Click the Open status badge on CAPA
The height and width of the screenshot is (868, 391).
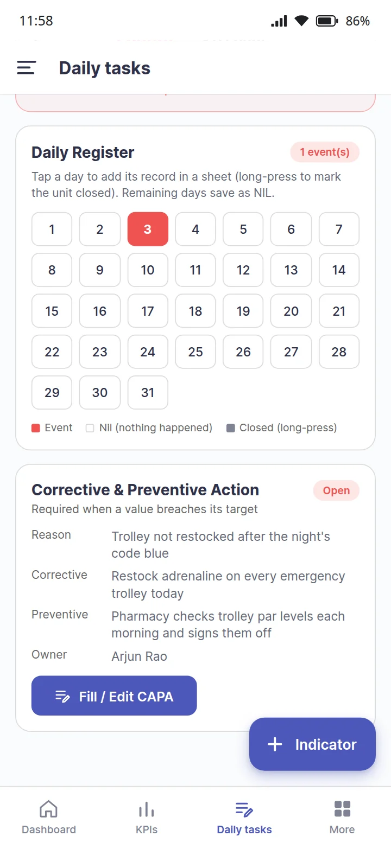point(336,490)
